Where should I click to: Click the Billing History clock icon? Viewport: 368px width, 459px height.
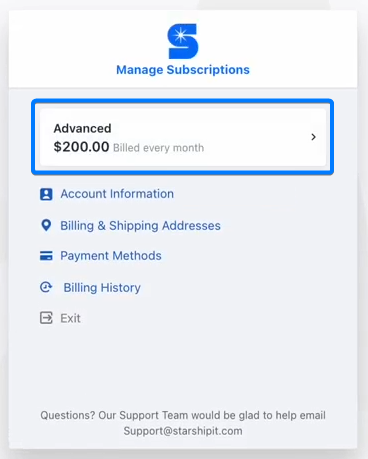point(46,287)
